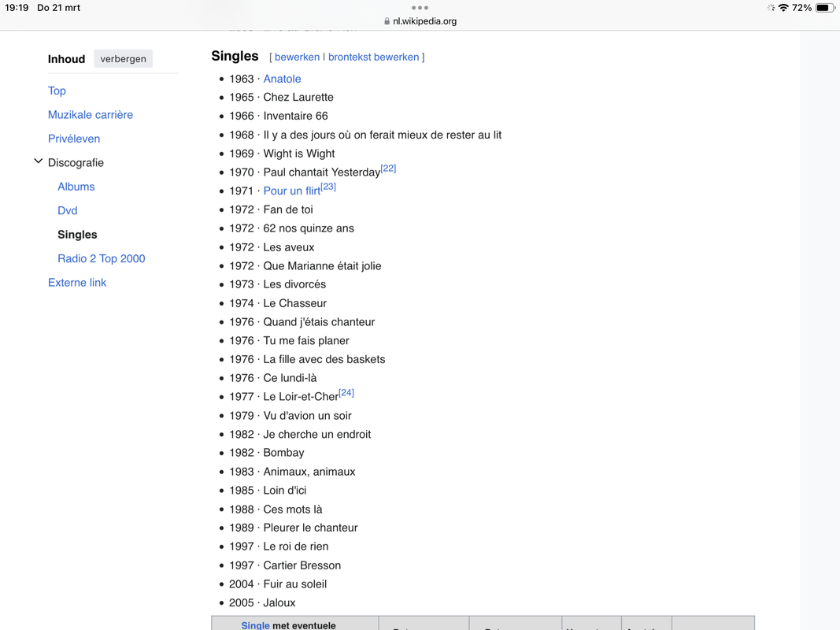Go to Muzikale carrière section

pos(91,115)
